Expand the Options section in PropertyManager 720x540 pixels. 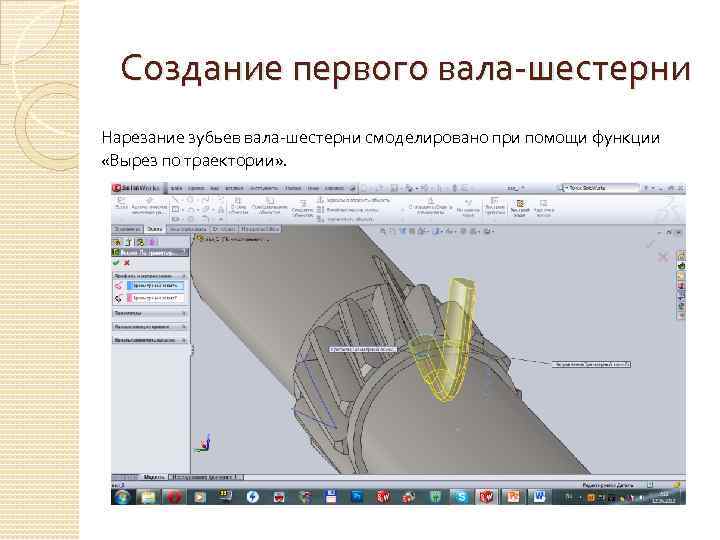(150, 313)
